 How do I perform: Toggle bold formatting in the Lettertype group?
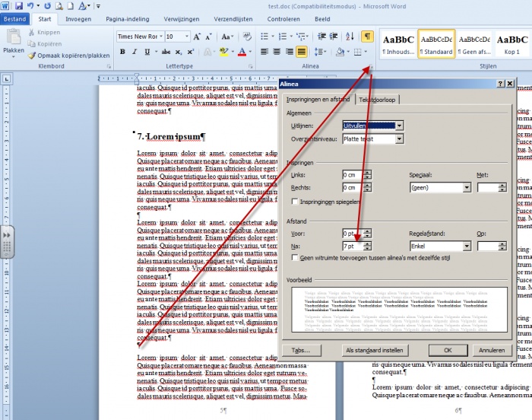(122, 52)
